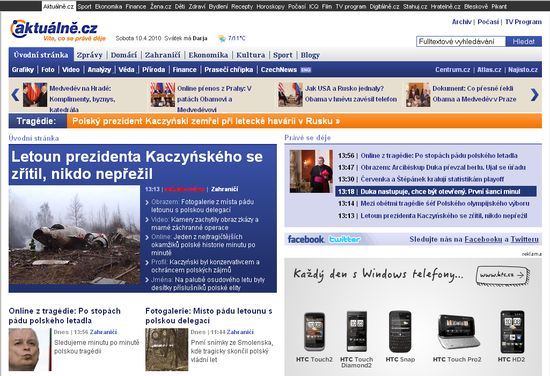
Task: Open the Atlas.cz link
Action: [489, 69]
